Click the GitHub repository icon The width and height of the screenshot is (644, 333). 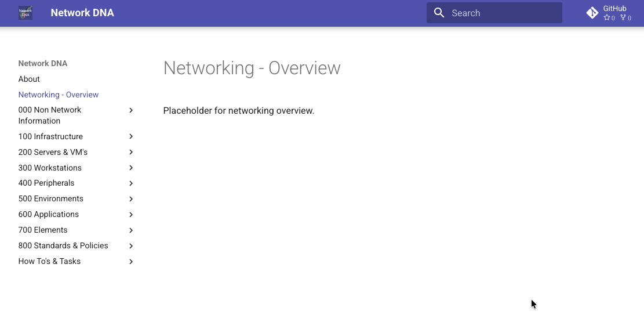tap(592, 13)
